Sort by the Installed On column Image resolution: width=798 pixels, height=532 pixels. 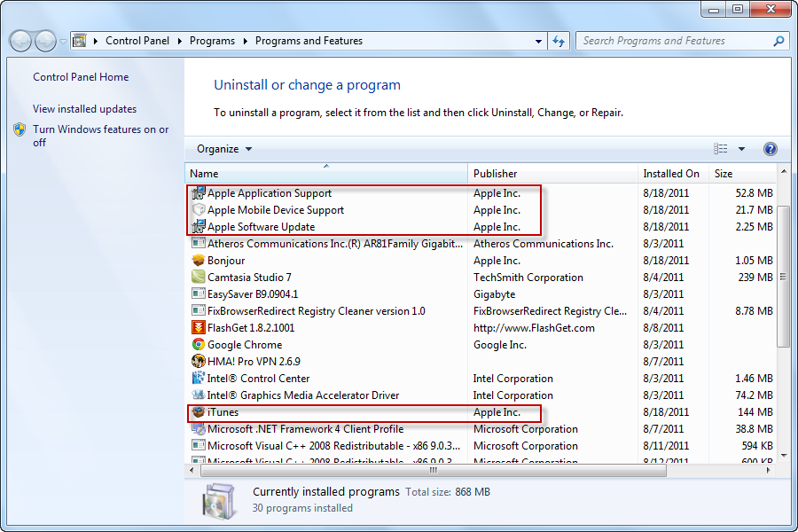(x=673, y=173)
